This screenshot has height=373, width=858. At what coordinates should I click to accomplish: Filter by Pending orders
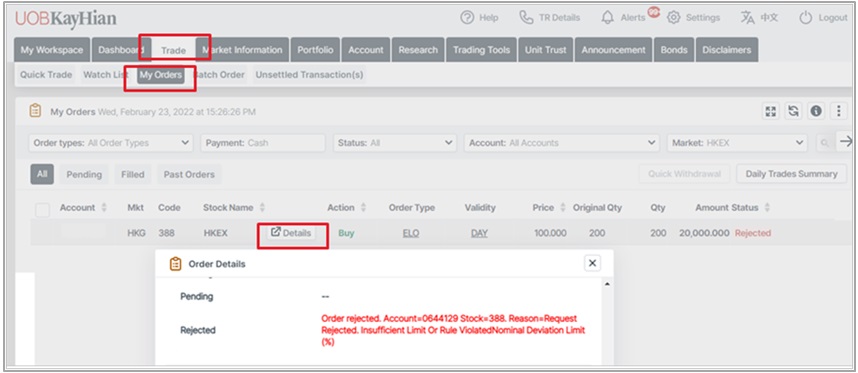click(x=84, y=174)
